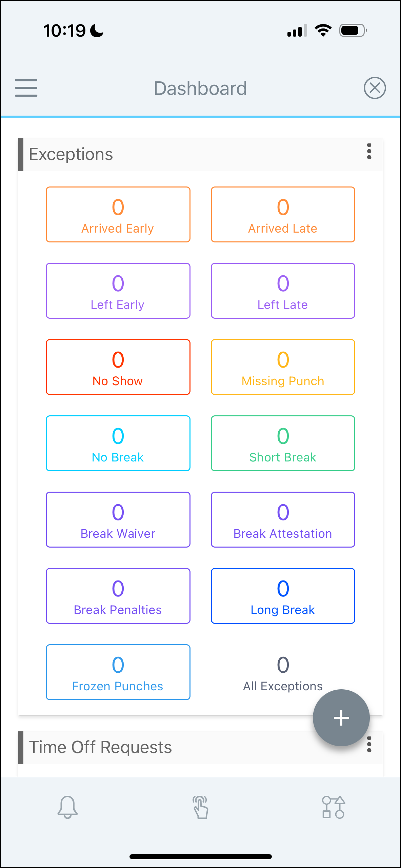The width and height of the screenshot is (401, 868).
Task: View Break Attestation exceptions
Action: click(x=283, y=520)
